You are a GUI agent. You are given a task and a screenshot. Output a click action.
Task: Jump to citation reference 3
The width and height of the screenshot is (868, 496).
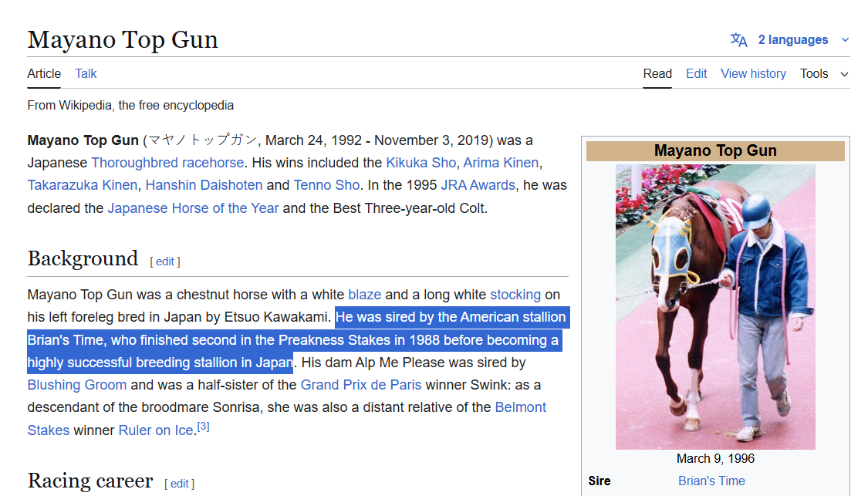click(203, 427)
